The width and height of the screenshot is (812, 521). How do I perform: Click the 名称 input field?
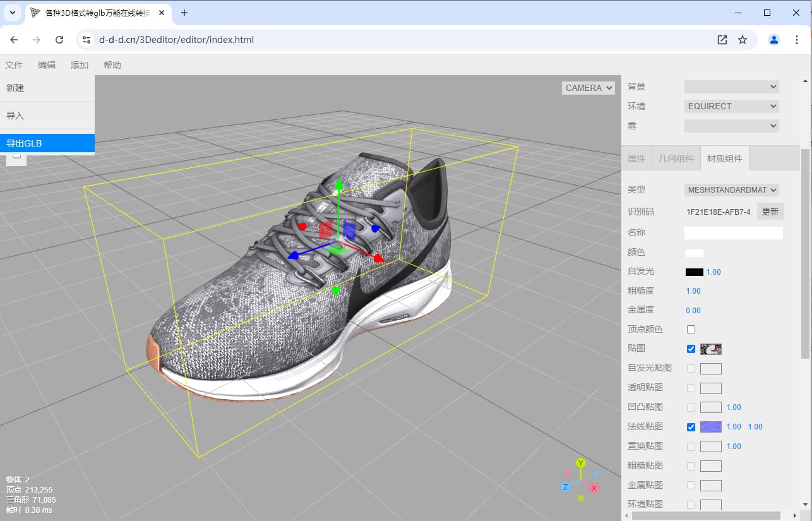[x=734, y=233]
